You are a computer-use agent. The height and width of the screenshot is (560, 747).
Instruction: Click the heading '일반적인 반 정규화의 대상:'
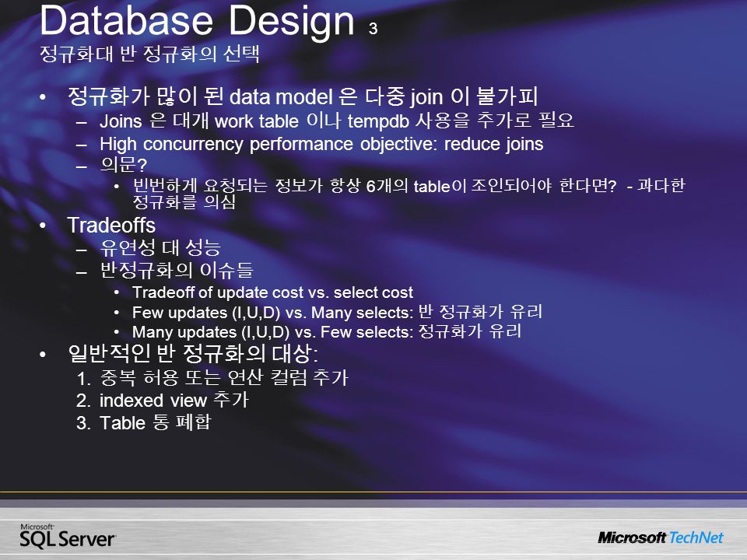click(x=193, y=353)
